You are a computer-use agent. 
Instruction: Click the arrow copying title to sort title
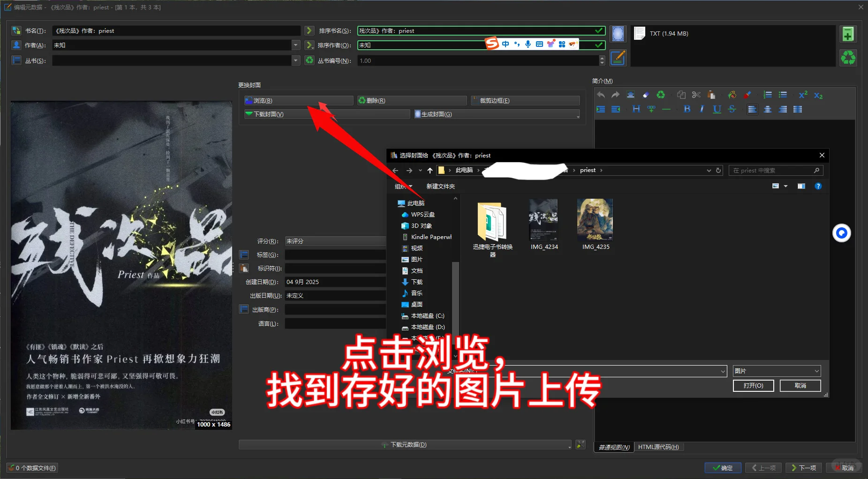pos(309,30)
